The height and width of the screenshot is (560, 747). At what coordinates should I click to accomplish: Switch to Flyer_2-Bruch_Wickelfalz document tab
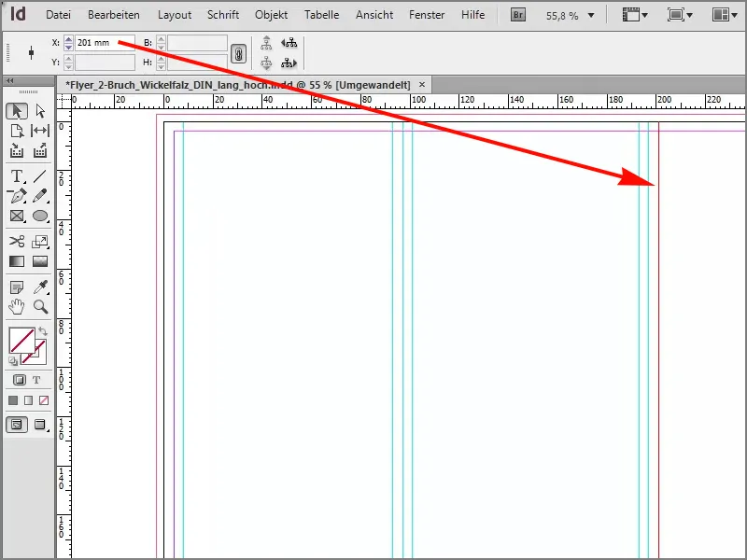[x=237, y=85]
